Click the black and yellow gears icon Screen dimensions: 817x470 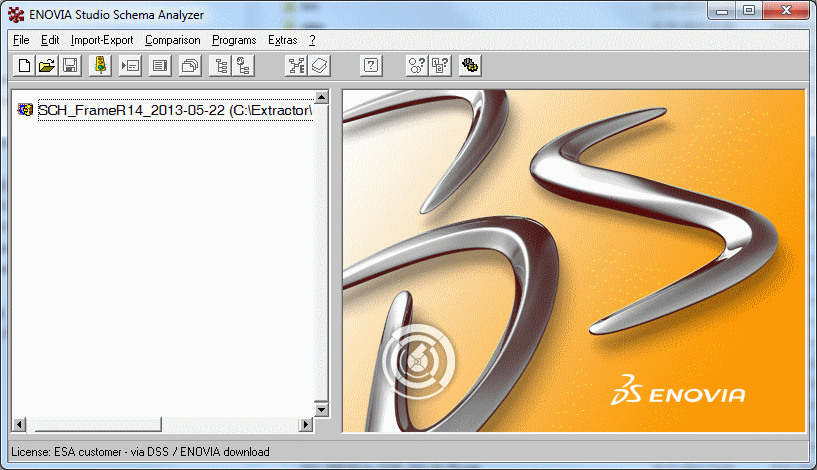pyautogui.click(x=470, y=66)
